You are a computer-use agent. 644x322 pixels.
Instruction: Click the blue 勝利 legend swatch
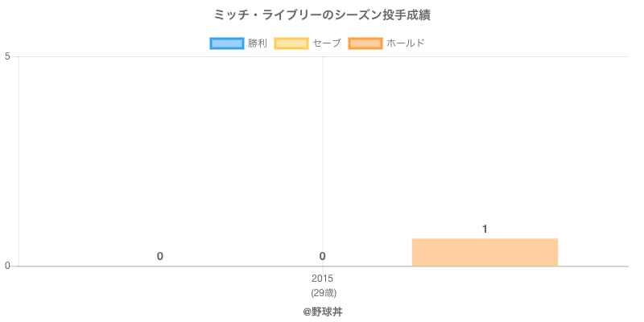pos(226,43)
